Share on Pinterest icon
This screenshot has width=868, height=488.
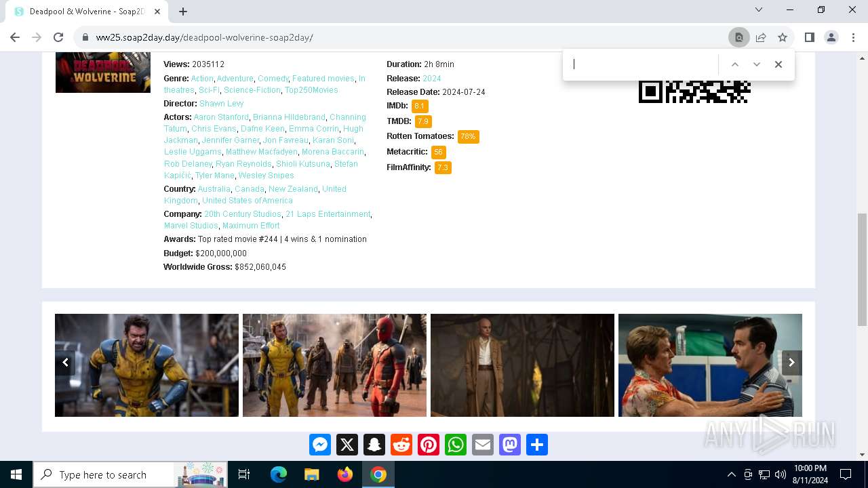click(429, 445)
